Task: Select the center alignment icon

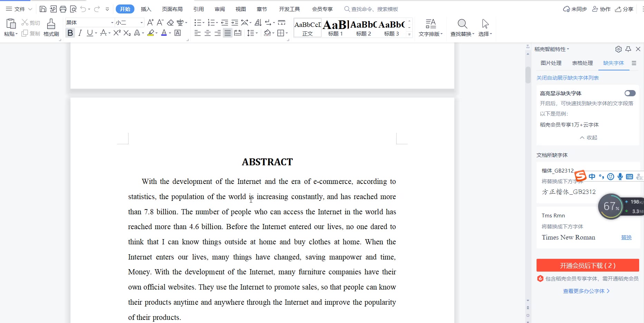Action: tap(208, 33)
